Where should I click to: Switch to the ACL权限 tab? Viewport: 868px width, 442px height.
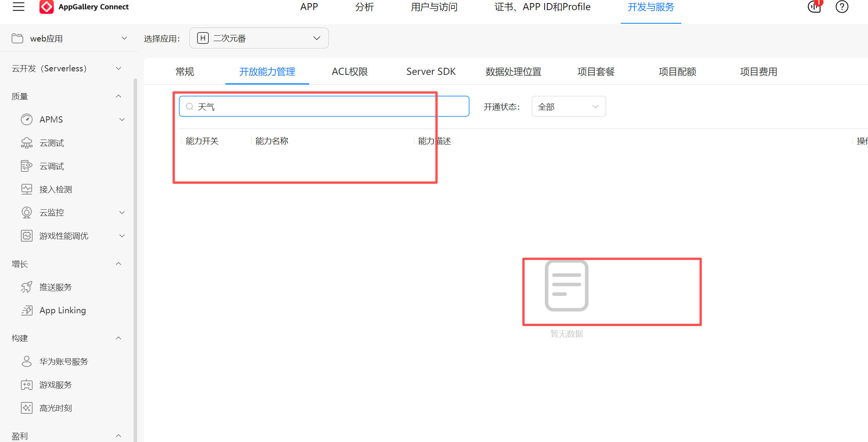pyautogui.click(x=349, y=72)
